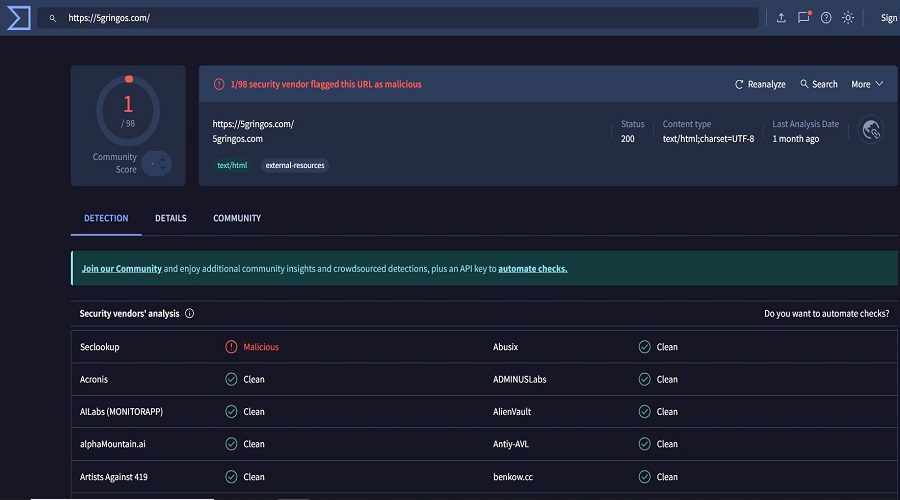Click the 5gringos.com domain text
The width and height of the screenshot is (900, 500).
[238, 139]
